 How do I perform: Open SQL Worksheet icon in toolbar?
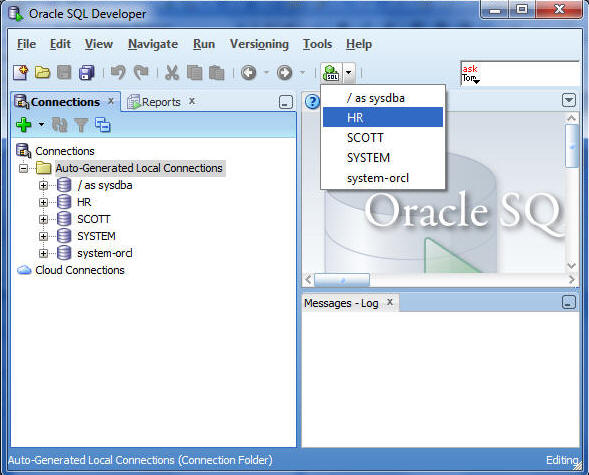tap(331, 72)
